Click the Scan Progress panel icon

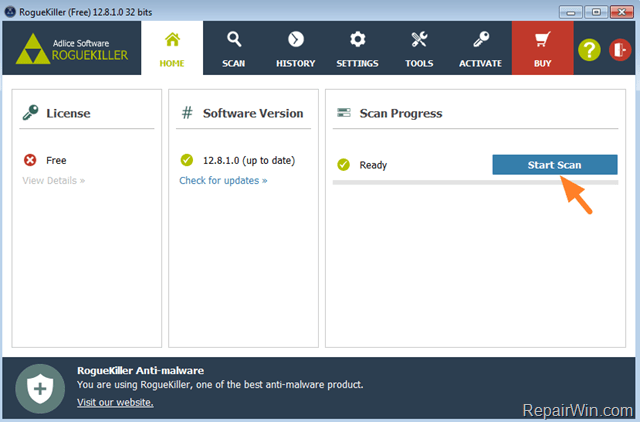pos(344,112)
